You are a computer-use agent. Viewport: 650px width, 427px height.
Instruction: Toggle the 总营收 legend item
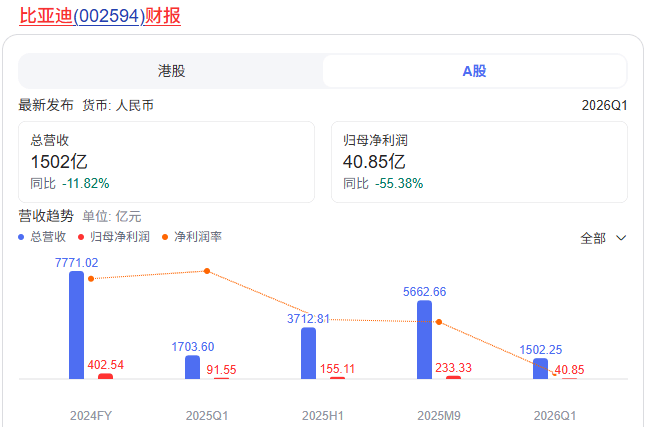click(x=42, y=237)
